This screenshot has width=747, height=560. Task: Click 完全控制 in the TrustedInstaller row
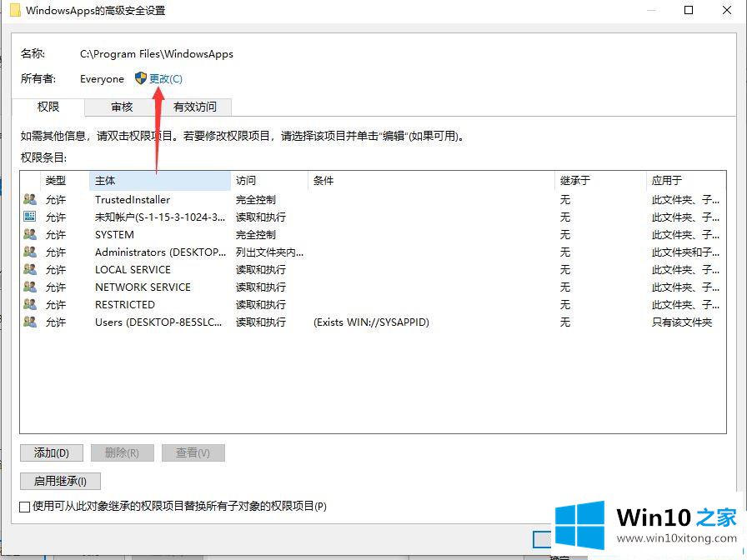[x=256, y=199]
